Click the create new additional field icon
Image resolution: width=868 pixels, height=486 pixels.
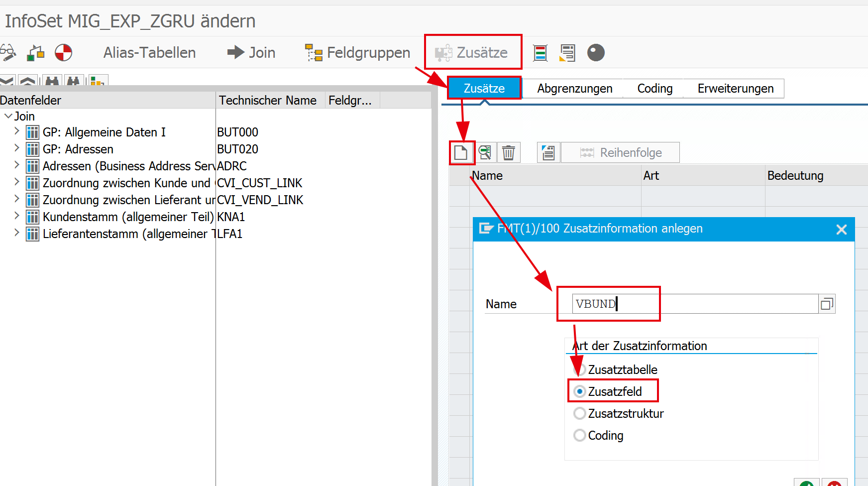click(x=461, y=152)
